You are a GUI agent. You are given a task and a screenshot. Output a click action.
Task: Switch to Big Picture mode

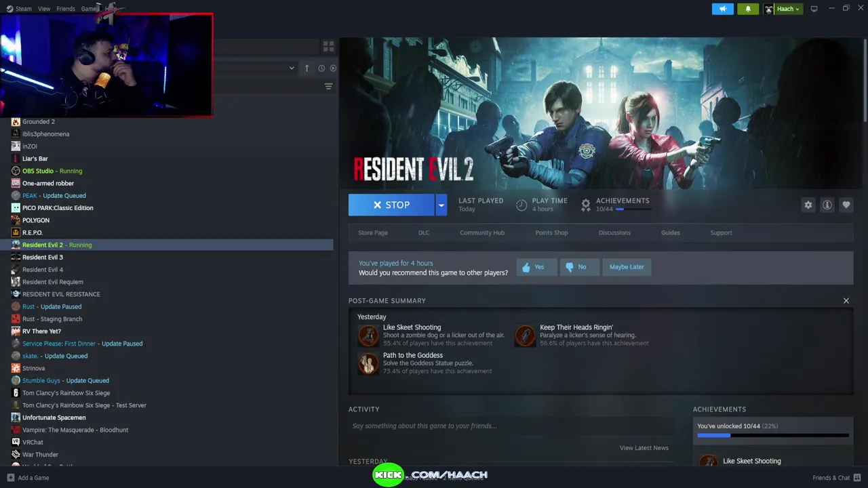pyautogui.click(x=814, y=9)
